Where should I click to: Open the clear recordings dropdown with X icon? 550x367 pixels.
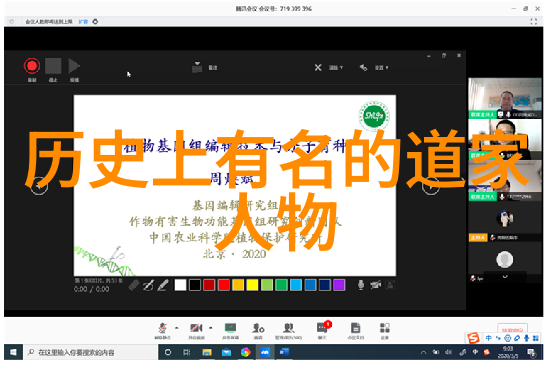tap(328, 67)
